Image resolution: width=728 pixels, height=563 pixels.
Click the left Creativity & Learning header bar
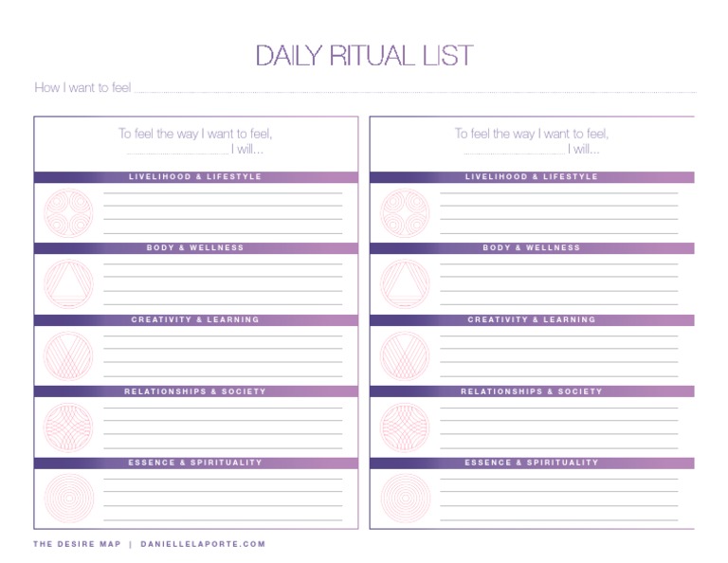point(195,320)
